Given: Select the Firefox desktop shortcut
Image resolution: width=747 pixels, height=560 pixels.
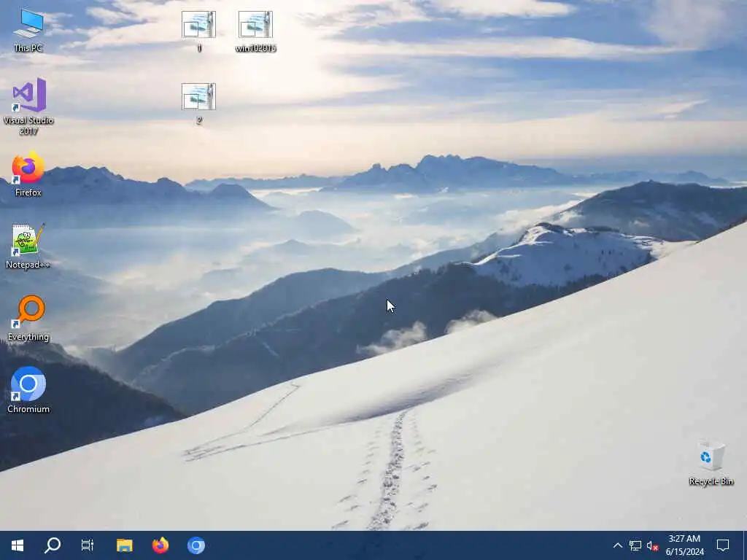Looking at the screenshot, I should (x=28, y=174).
